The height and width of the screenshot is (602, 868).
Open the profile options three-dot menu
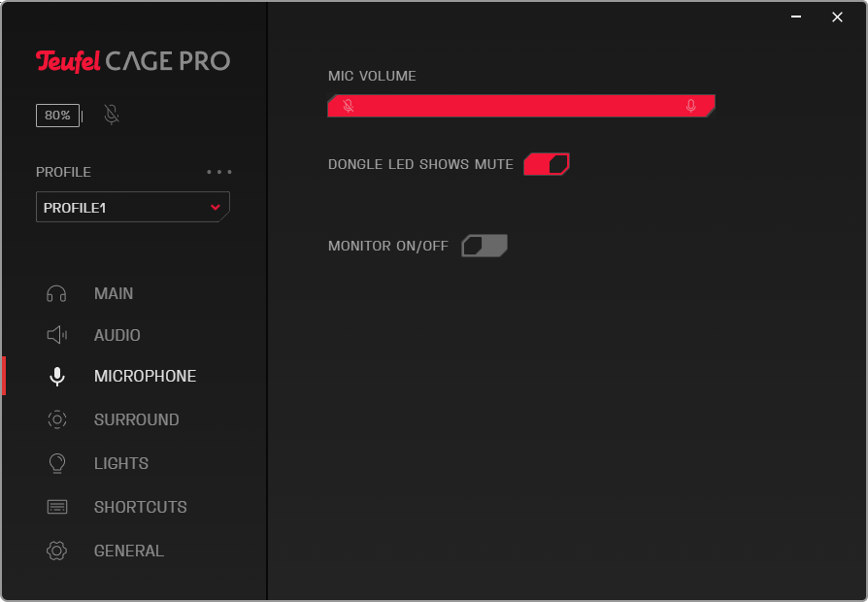[219, 172]
